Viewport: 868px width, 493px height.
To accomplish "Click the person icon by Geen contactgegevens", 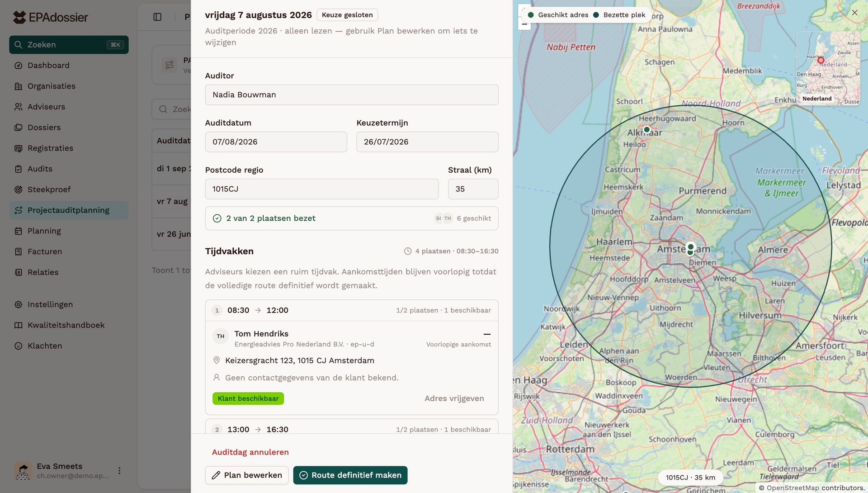I will tap(217, 377).
